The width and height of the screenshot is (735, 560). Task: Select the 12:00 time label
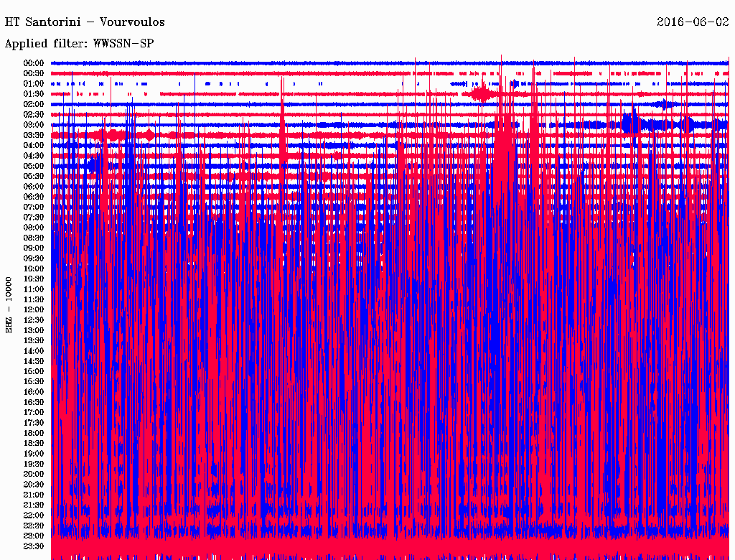coord(34,309)
